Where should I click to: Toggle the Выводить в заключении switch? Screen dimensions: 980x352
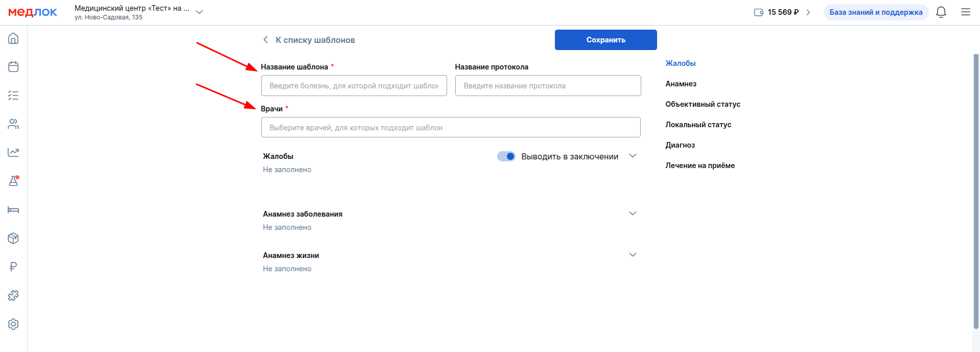coord(506,156)
